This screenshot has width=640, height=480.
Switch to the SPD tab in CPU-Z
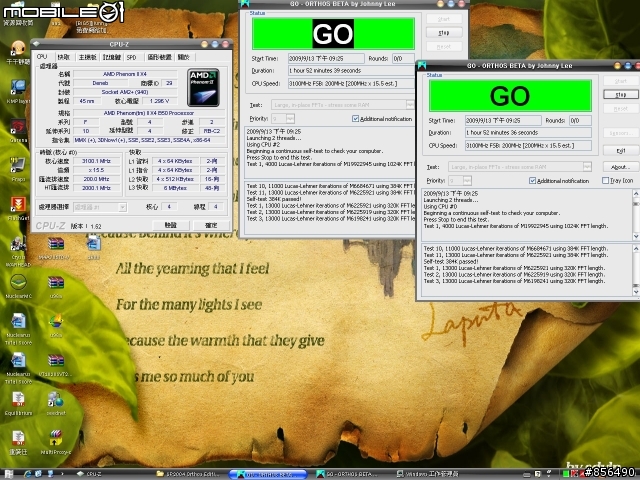coord(131,57)
